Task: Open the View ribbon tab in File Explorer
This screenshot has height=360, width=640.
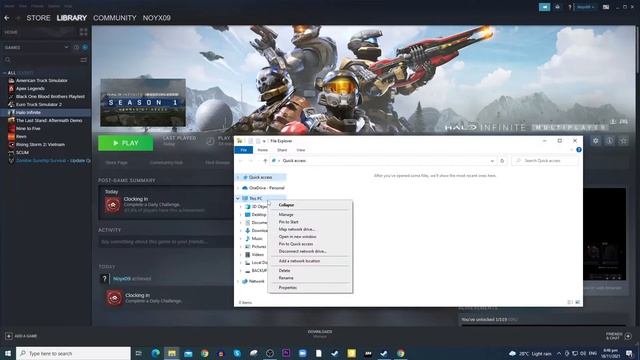Action: click(301, 150)
